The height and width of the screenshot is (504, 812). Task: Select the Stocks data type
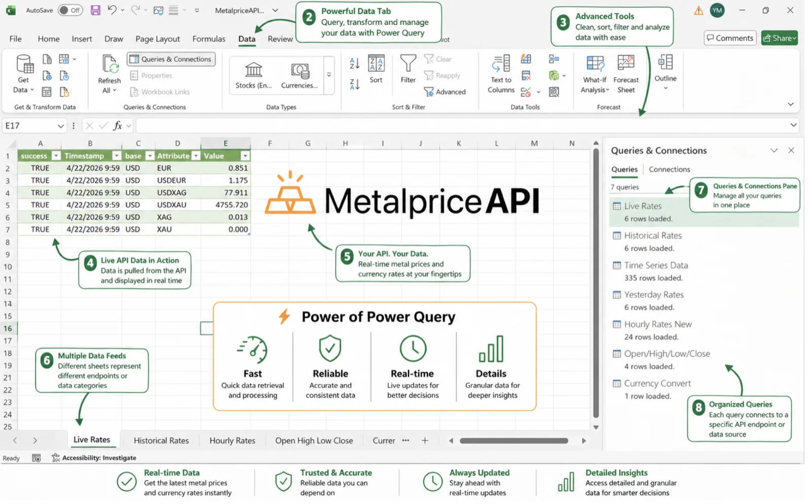pyautogui.click(x=253, y=75)
